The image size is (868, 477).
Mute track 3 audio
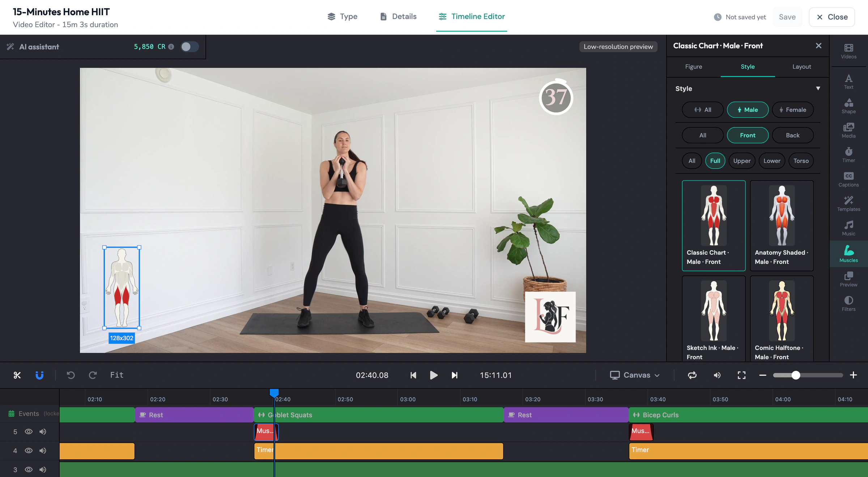coord(43,469)
